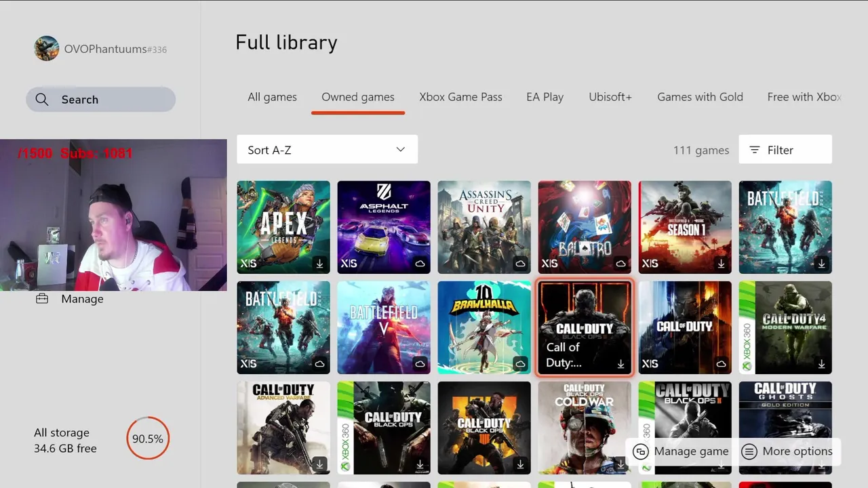Screen dimensions: 868x488
Task: Open the OVOPhantuums profile avatar
Action: pos(46,49)
